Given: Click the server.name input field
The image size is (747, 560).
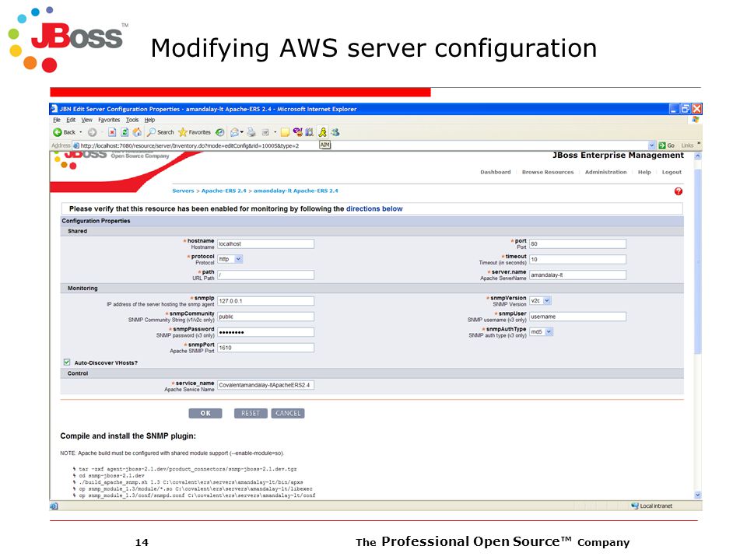Looking at the screenshot, I should coord(577,275).
